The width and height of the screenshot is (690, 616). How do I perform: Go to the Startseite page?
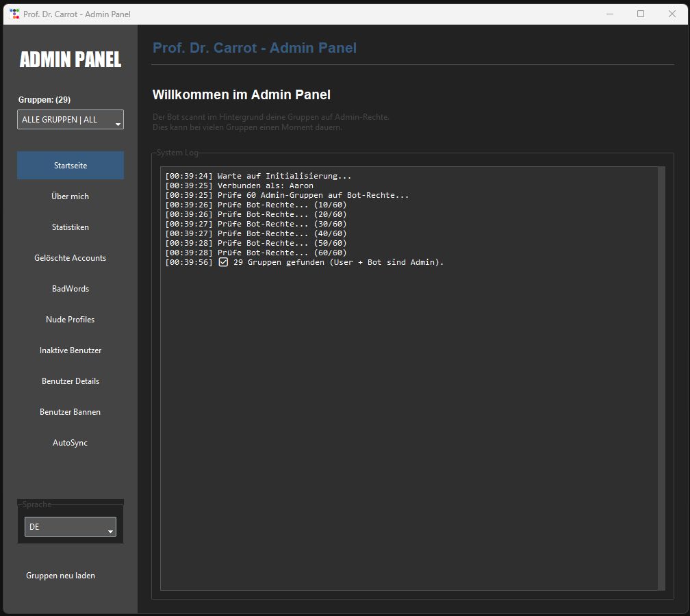coord(71,166)
